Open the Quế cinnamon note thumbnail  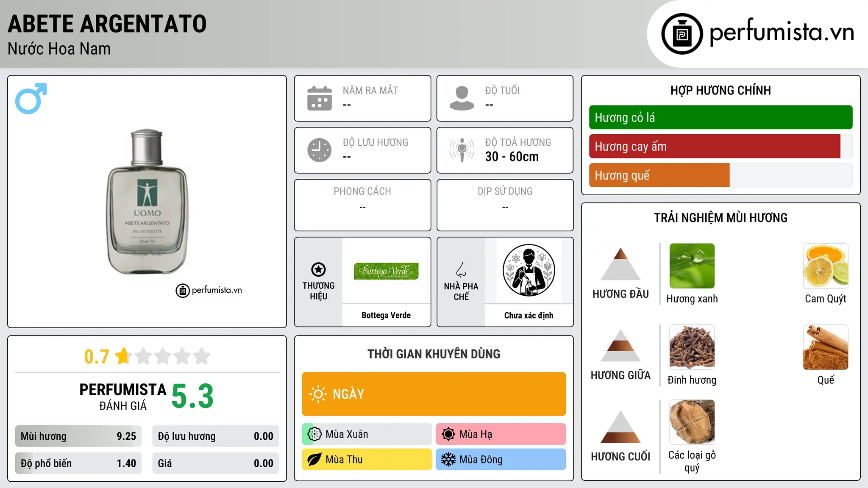click(826, 347)
